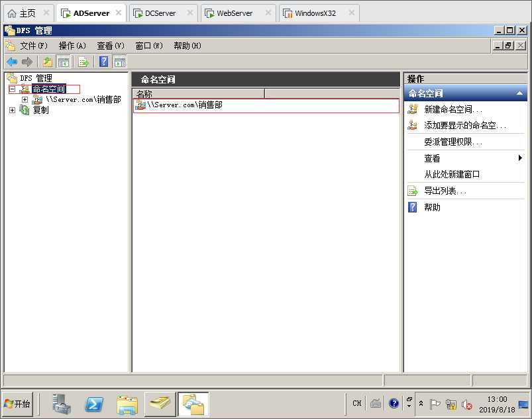This screenshot has height=419, width=532.
Task: Expand the 复制 tree node
Action: point(12,110)
